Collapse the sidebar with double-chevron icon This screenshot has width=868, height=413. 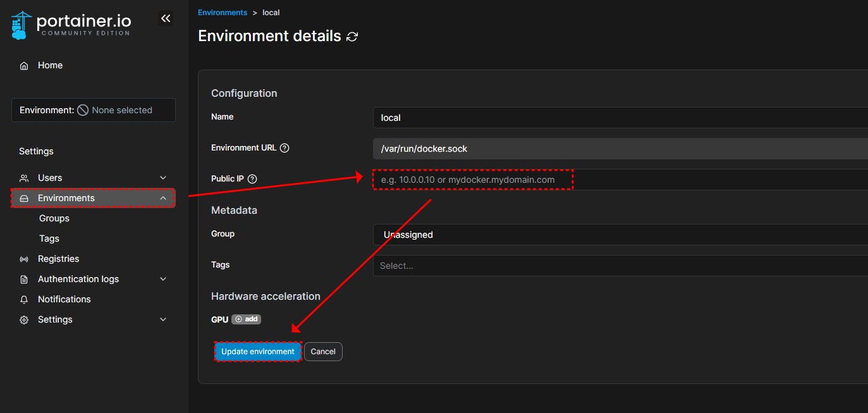(166, 19)
